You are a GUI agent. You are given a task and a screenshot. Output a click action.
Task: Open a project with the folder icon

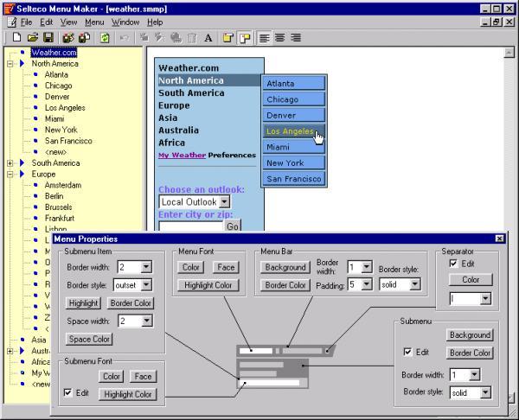coord(33,37)
